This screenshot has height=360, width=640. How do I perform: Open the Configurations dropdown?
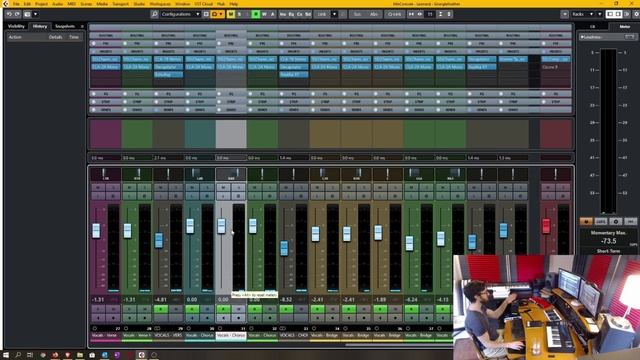click(180, 14)
